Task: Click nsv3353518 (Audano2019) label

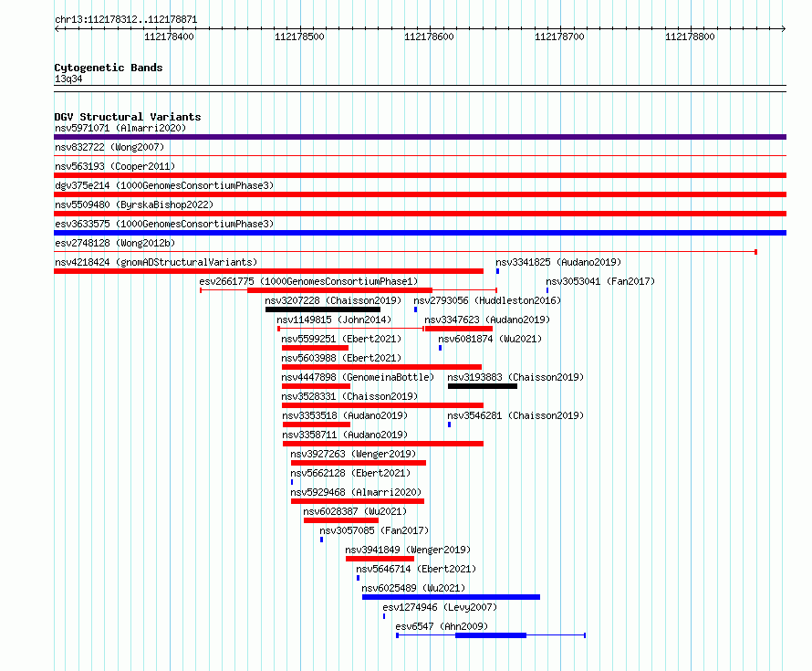Action: (x=345, y=415)
